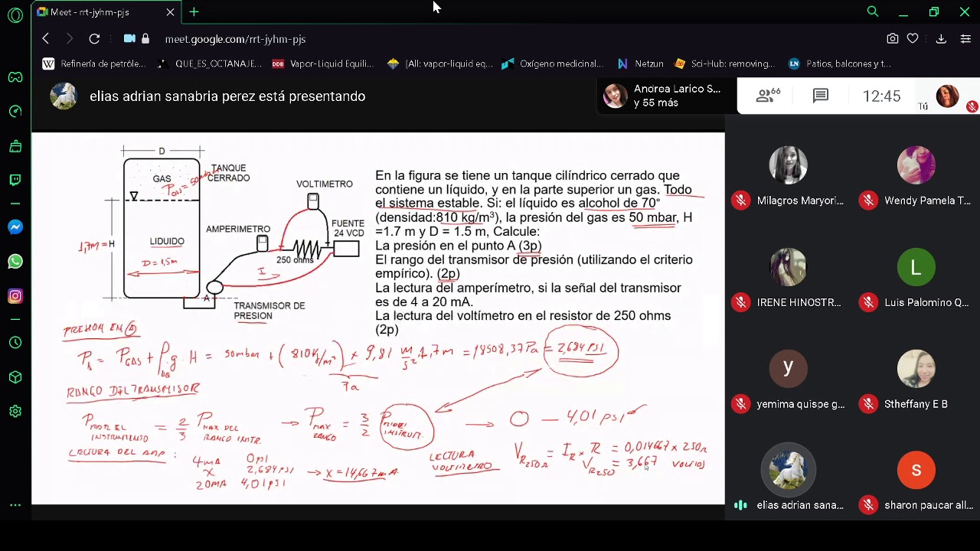The width and height of the screenshot is (980, 551).
Task: Show participants list (66 people icon)
Action: click(768, 96)
